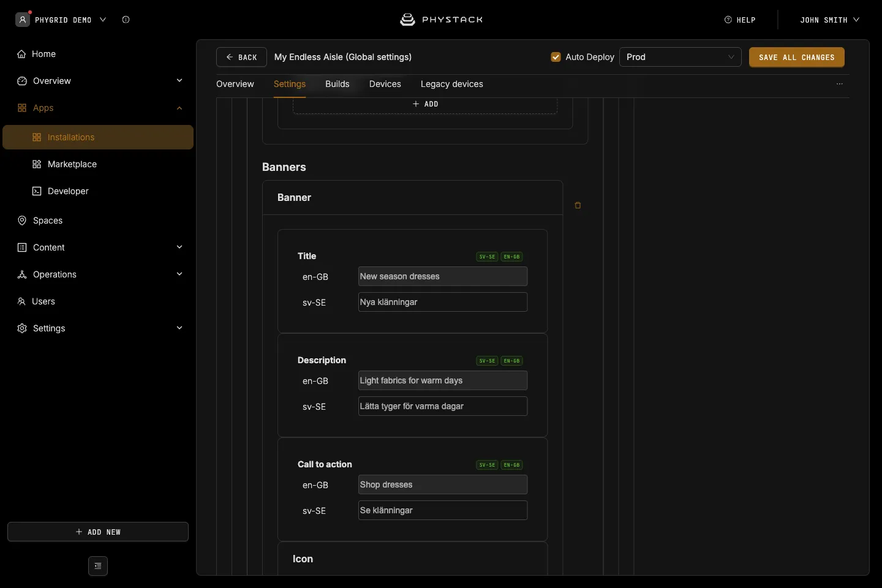
Task: Toggle SV-SE language tag for Description
Action: [488, 361]
